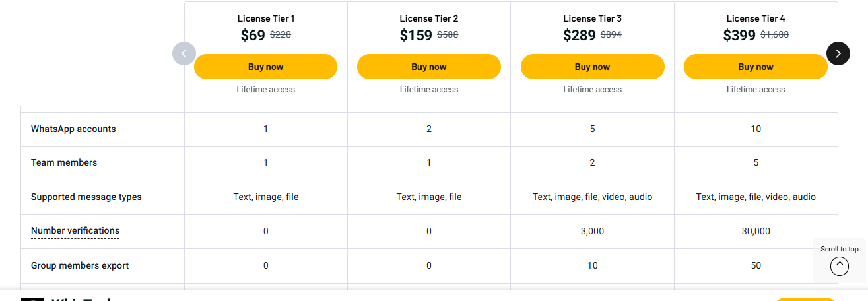Screen dimensions: 868x301
Task: Select Buy now under License Tier 4
Action: pyautogui.click(x=755, y=67)
